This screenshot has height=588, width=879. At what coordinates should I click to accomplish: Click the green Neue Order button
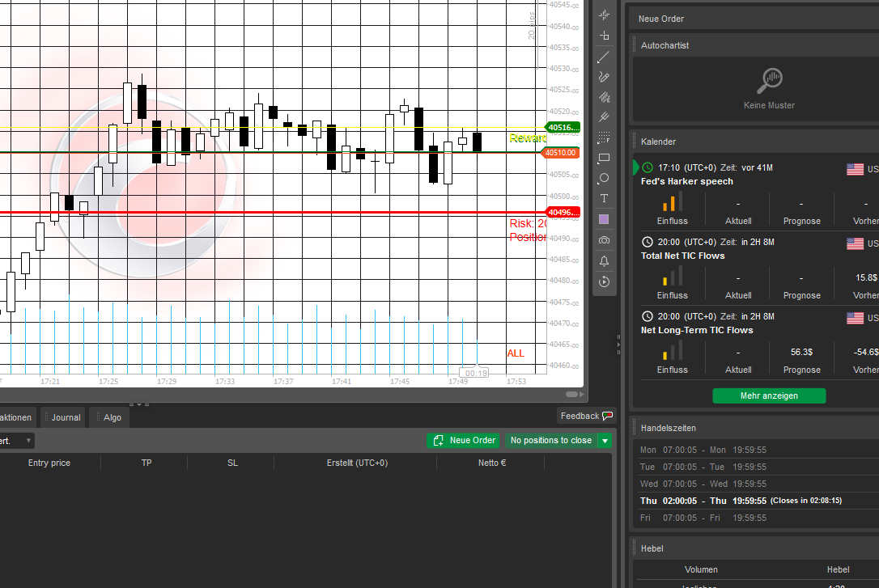point(464,441)
